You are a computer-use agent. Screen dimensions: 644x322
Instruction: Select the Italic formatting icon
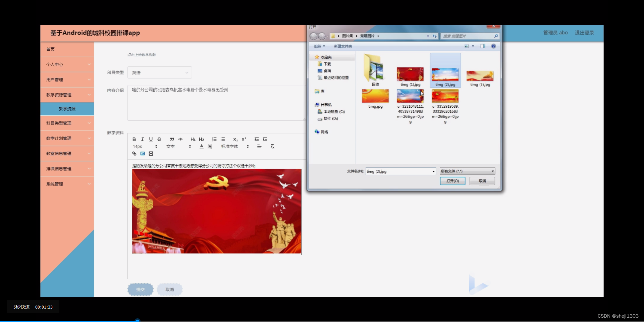[x=142, y=140]
